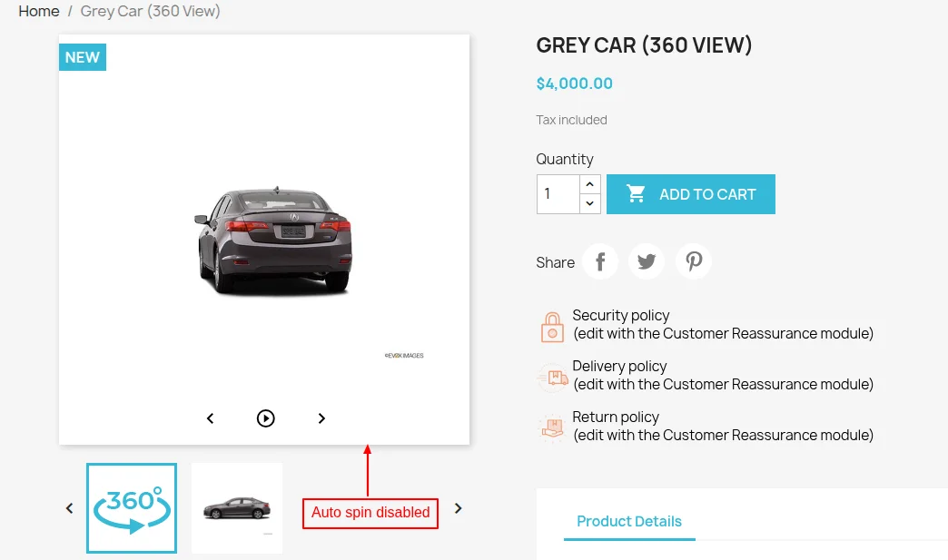Start 360 spin with play button
The height and width of the screenshot is (560, 948).
click(x=265, y=418)
